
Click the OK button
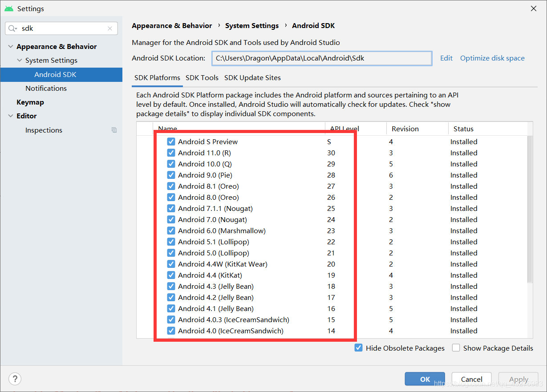pos(425,379)
